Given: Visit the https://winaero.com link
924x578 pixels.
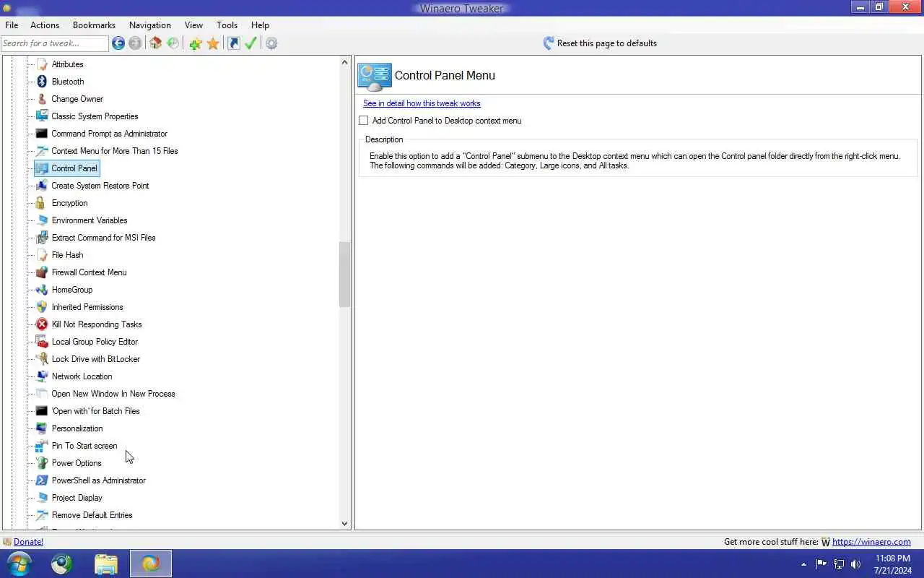Looking at the screenshot, I should pyautogui.click(x=871, y=542).
